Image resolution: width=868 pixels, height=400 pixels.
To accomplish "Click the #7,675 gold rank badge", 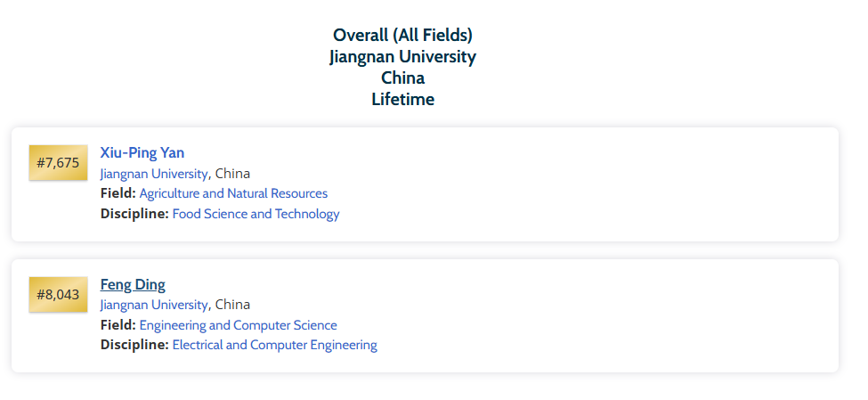I will (x=58, y=162).
